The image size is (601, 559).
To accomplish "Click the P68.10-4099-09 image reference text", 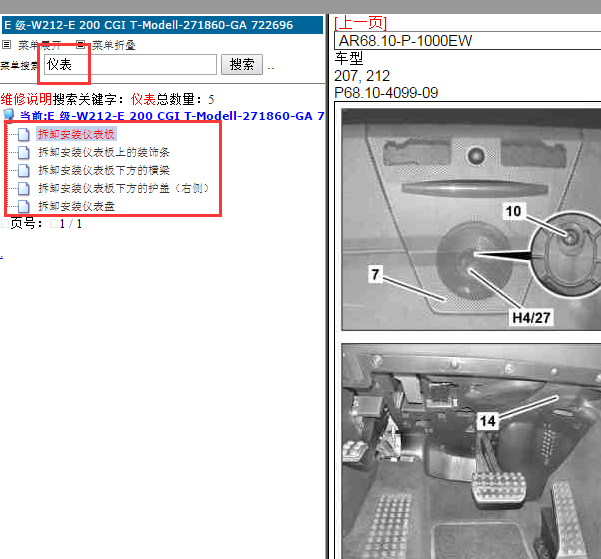I will 386,93.
